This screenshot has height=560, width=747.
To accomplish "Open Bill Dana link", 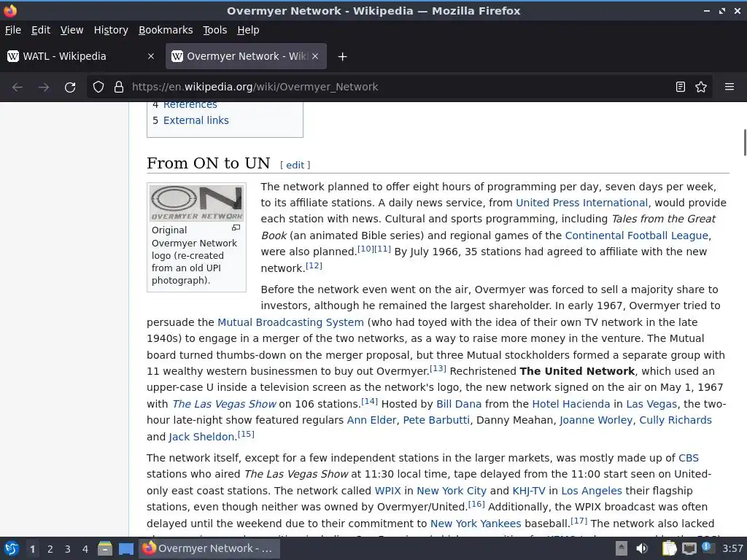I will pyautogui.click(x=459, y=404).
